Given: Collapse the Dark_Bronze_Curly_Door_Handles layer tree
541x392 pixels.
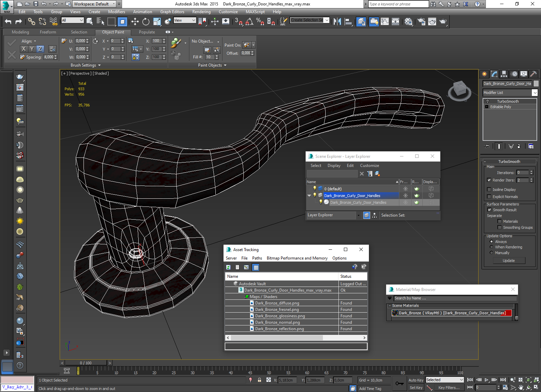Looking at the screenshot, I should [309, 196].
